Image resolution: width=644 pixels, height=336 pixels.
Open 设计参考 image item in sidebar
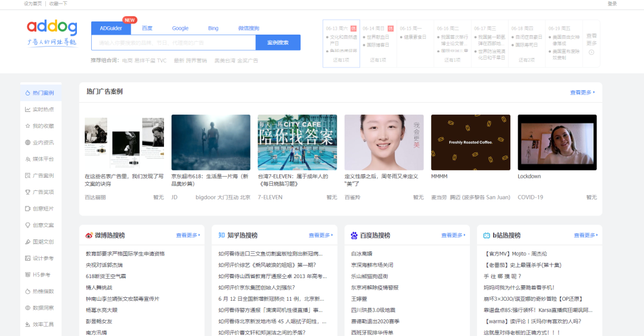41,258
